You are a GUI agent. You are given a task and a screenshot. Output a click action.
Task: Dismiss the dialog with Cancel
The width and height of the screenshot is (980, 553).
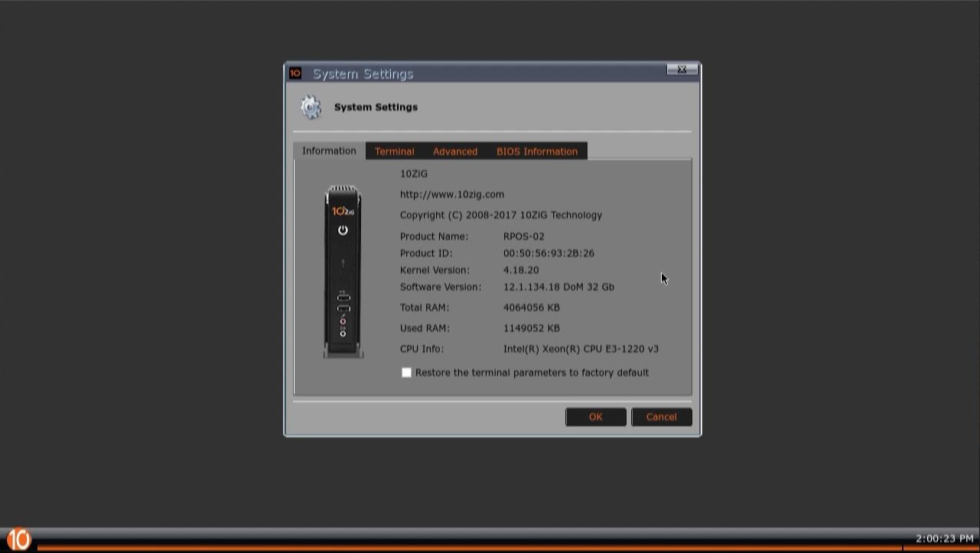[x=662, y=417]
